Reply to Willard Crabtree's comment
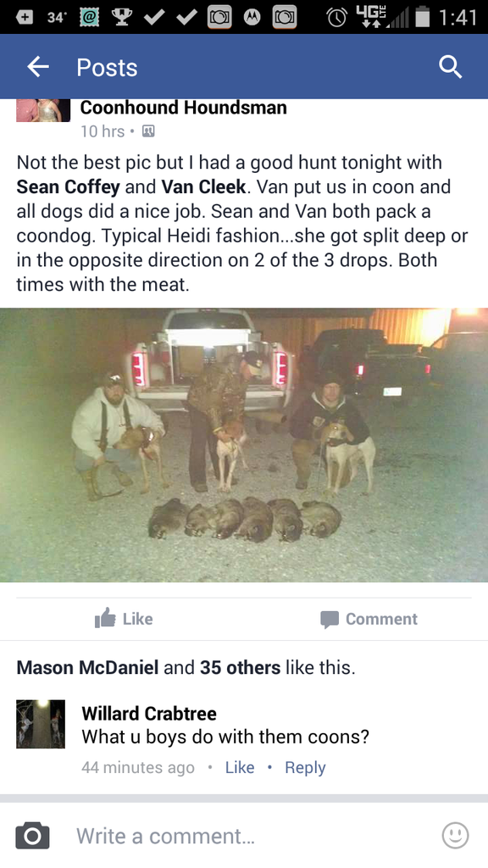Screen dimensions: 488x868 tap(305, 767)
